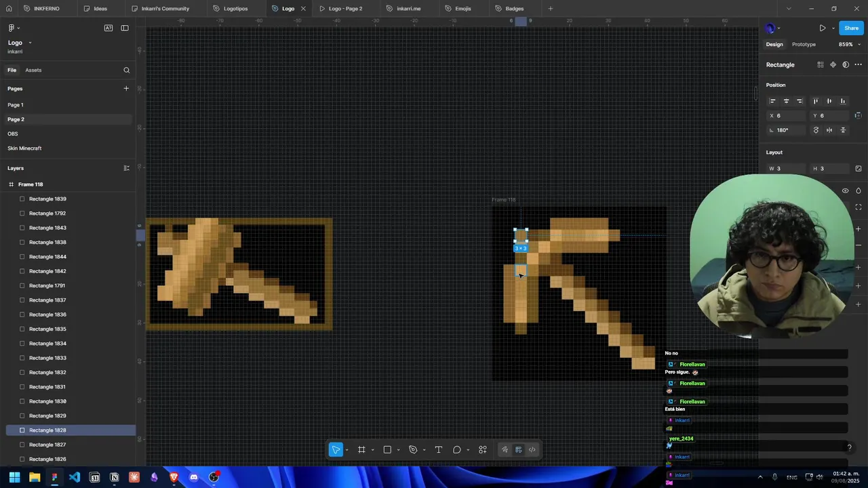Switch to Draw mode in toolbar

[505, 449]
